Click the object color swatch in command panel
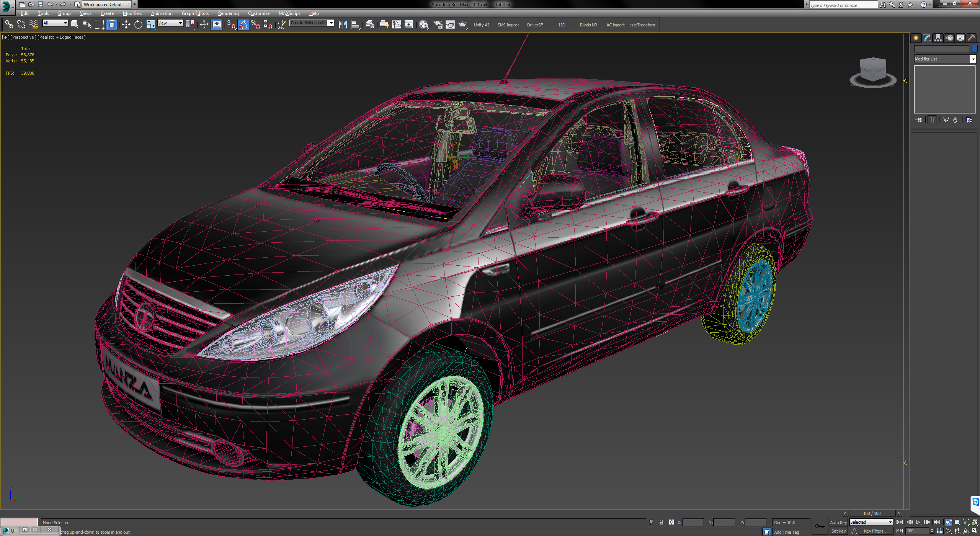The height and width of the screenshot is (536, 980). (974, 49)
